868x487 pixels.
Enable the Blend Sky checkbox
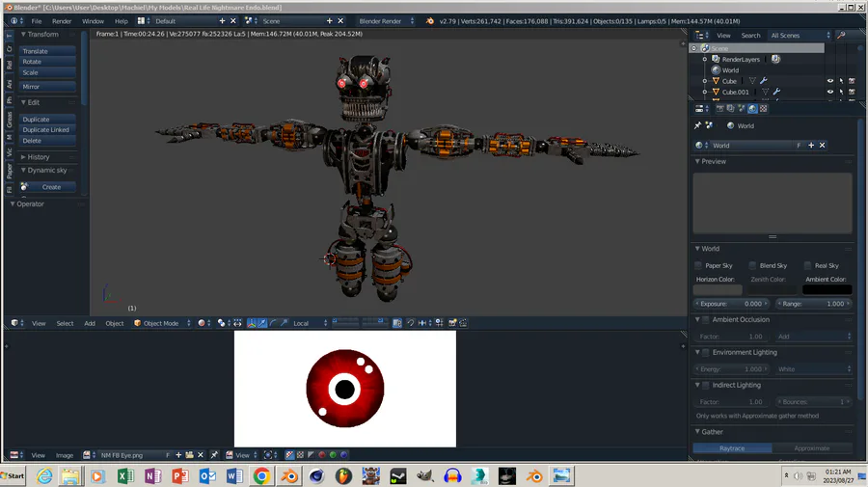tap(752, 265)
